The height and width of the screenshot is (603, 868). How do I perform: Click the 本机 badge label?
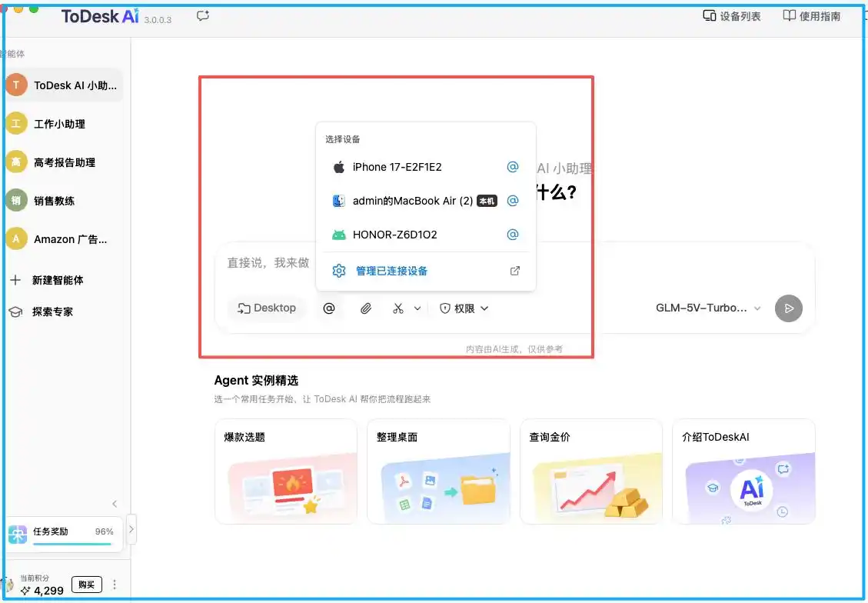click(x=487, y=201)
